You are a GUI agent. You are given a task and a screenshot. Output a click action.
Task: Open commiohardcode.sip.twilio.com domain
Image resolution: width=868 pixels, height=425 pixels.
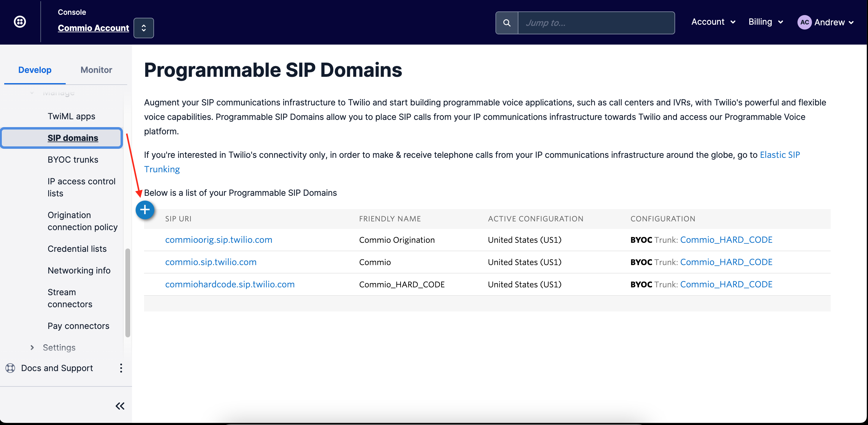coord(230,284)
